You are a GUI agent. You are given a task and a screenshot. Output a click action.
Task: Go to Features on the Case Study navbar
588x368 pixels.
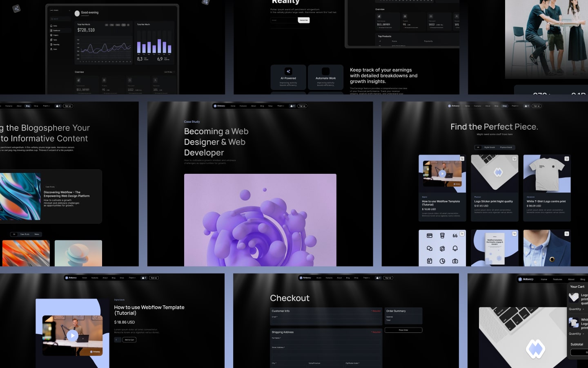point(243,106)
